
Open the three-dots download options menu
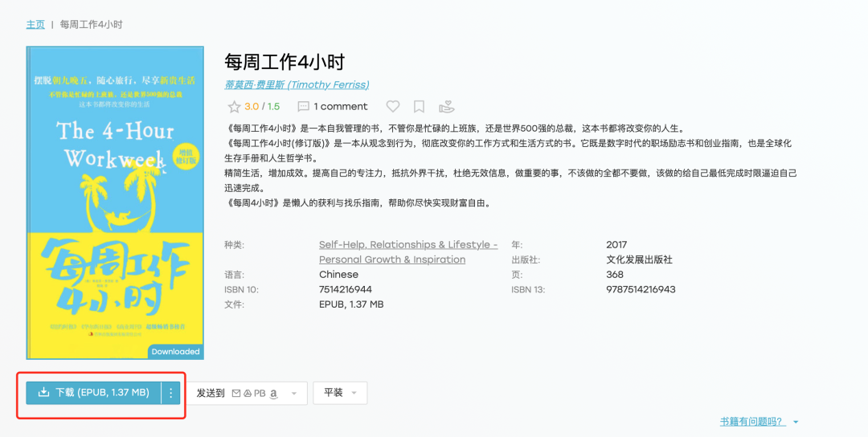(x=171, y=393)
